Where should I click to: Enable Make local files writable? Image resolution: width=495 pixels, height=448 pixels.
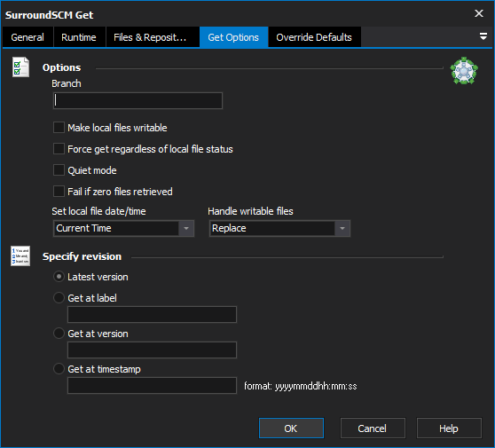point(59,128)
